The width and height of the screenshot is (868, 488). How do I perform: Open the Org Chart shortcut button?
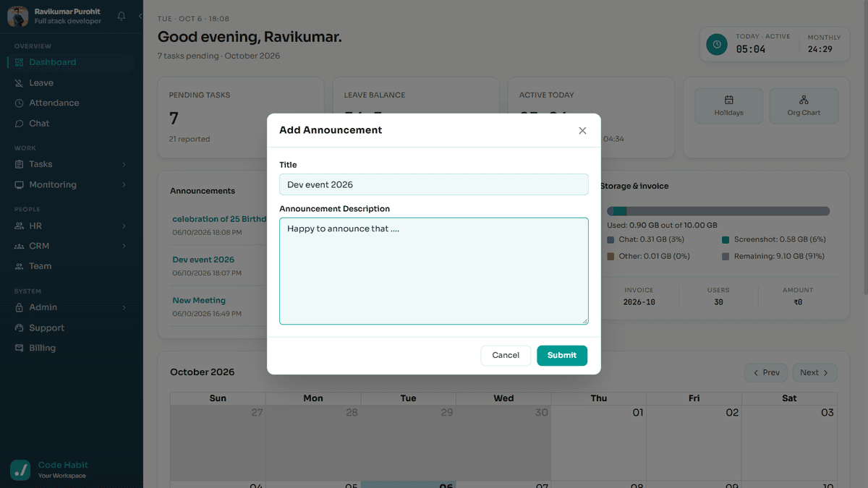(x=804, y=106)
